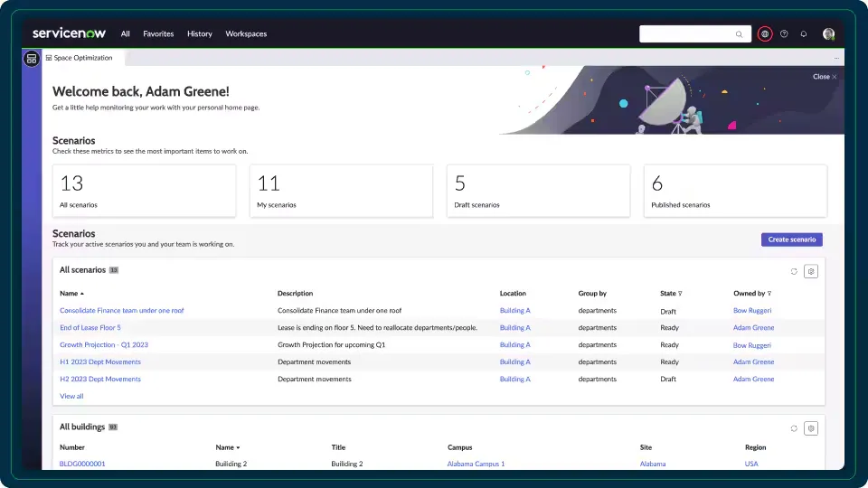Image resolution: width=868 pixels, height=488 pixels.
Task: Open settings gear for All buildings
Action: tap(811, 428)
